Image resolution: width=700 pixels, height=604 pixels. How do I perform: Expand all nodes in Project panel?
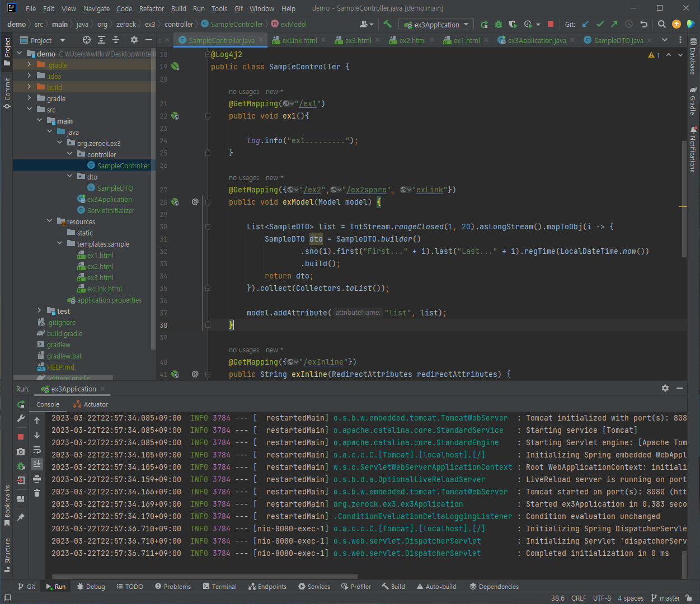pyautogui.click(x=101, y=40)
